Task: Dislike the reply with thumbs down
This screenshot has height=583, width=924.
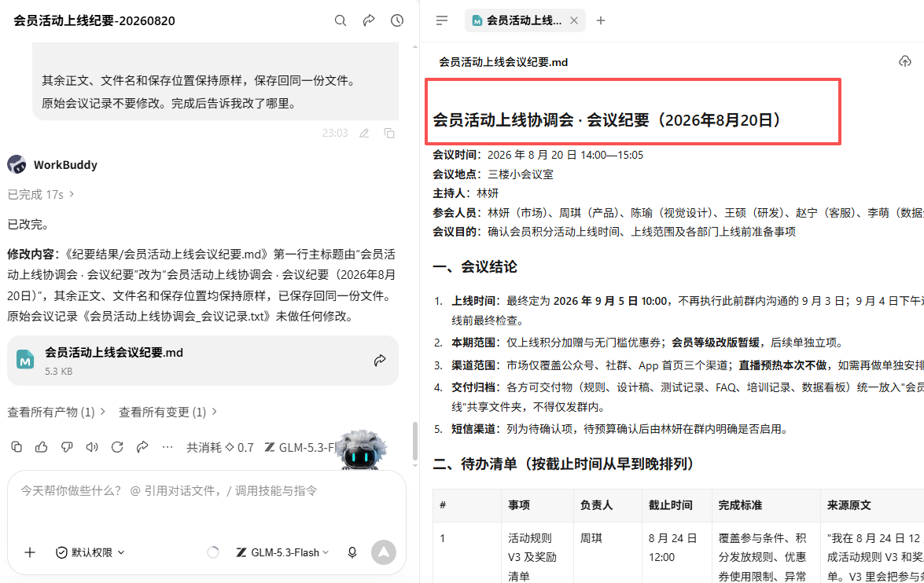Action: [x=67, y=447]
